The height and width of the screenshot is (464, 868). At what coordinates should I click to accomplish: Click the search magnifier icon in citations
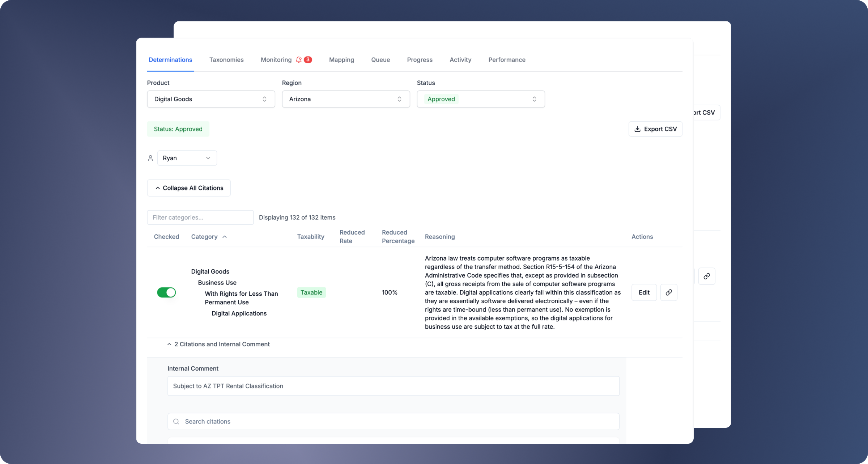tap(176, 422)
